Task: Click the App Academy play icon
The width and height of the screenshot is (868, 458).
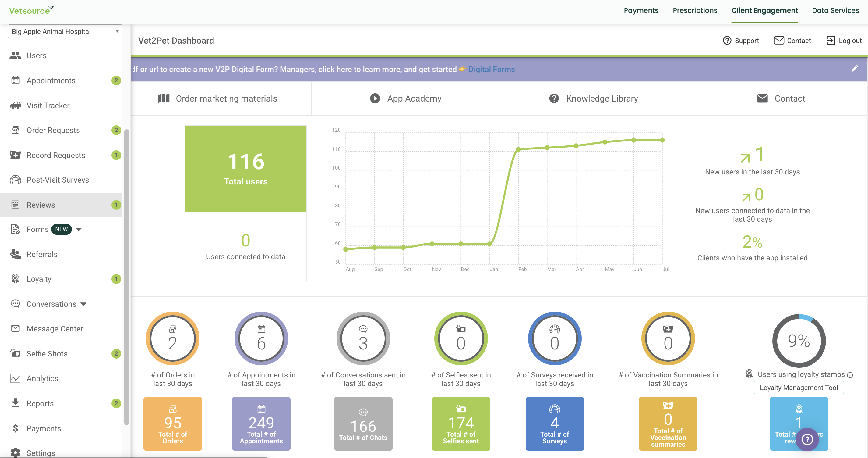Action: point(375,98)
